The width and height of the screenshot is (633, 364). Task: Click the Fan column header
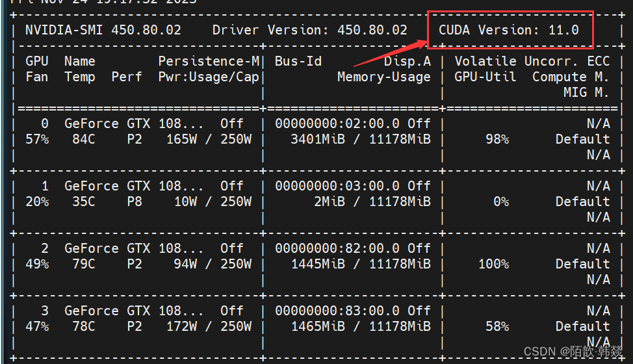click(x=37, y=77)
